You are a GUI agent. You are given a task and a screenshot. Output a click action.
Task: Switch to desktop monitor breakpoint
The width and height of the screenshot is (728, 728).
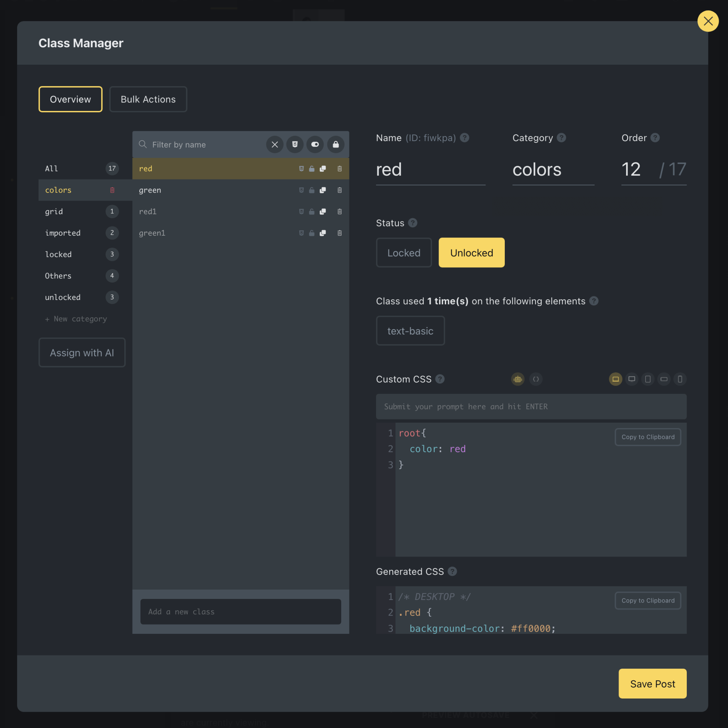632,379
